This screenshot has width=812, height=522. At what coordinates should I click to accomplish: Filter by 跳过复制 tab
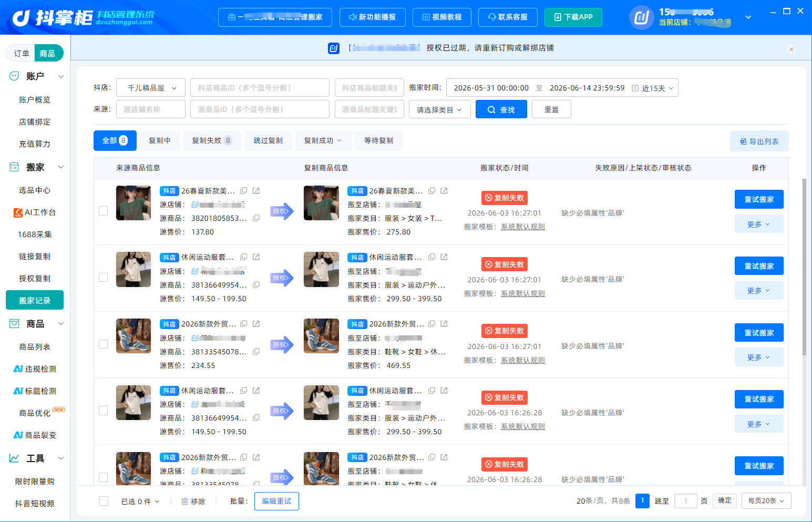(x=268, y=140)
